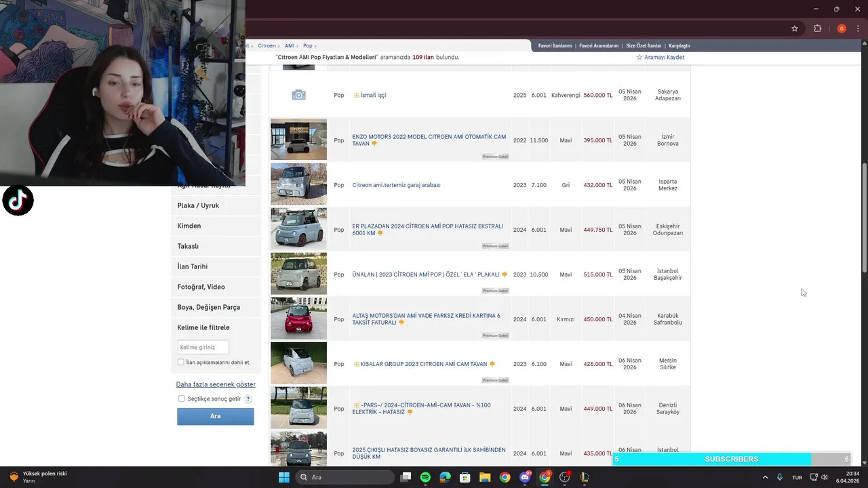The image size is (868, 488).
Task: Open KISALAR GROUP 2023 Citroen Ami listing
Action: pyautogui.click(x=424, y=364)
